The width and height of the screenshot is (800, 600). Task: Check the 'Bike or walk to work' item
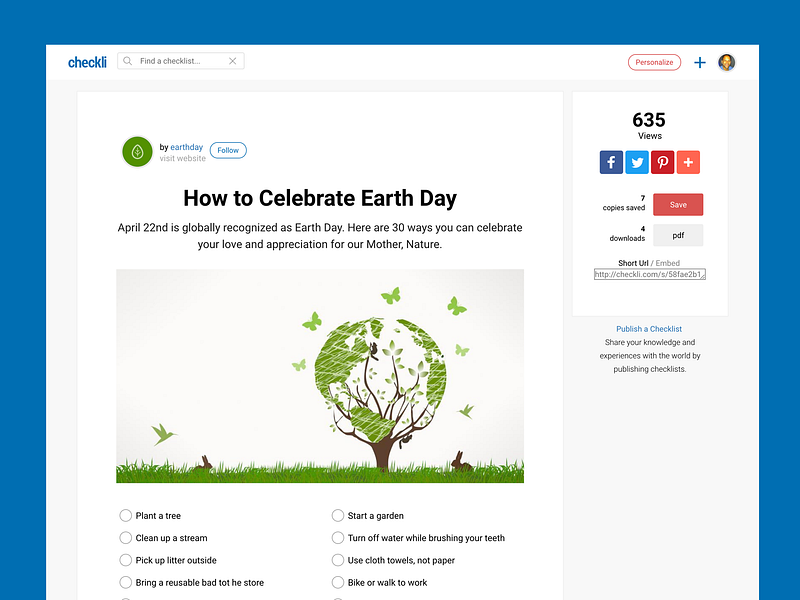pyautogui.click(x=338, y=582)
